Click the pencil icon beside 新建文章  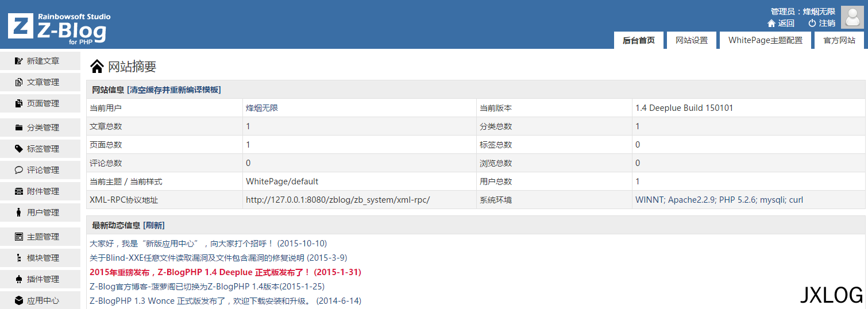(x=19, y=61)
